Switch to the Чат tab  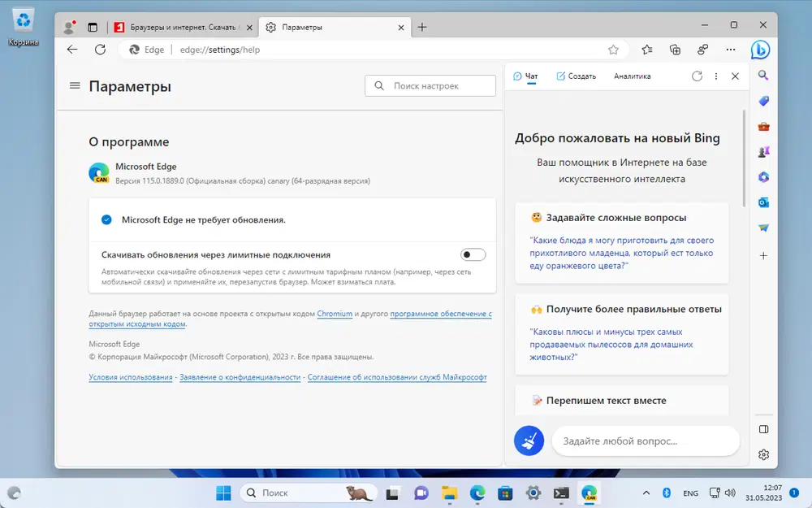[525, 76]
